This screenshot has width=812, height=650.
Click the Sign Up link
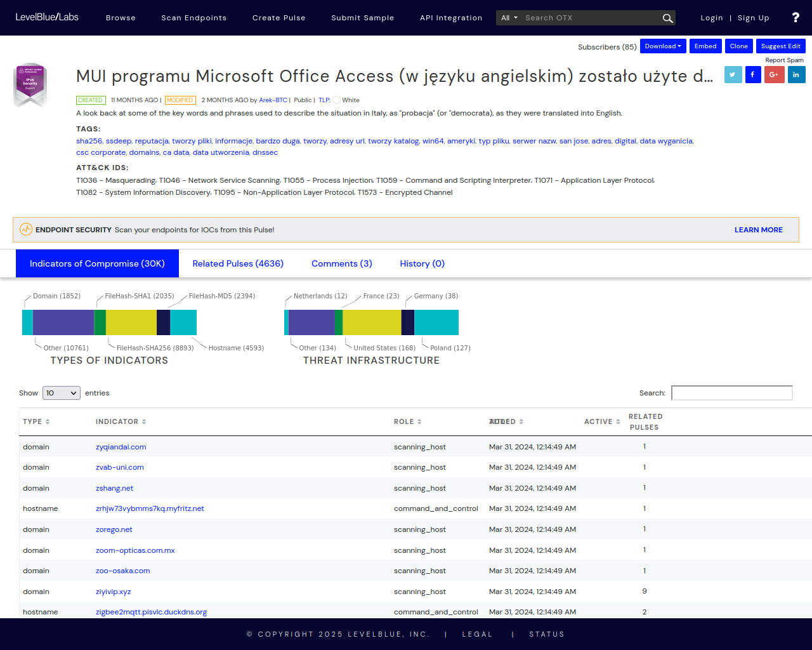click(753, 18)
